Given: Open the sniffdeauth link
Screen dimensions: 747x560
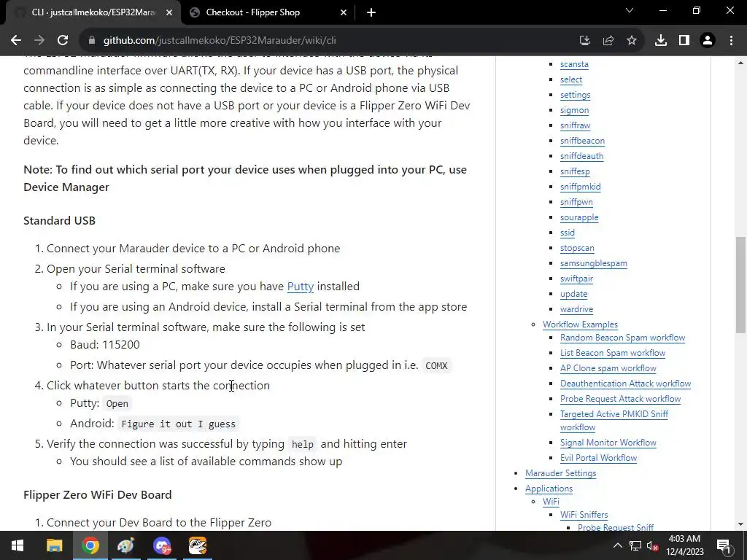Looking at the screenshot, I should coord(581,156).
